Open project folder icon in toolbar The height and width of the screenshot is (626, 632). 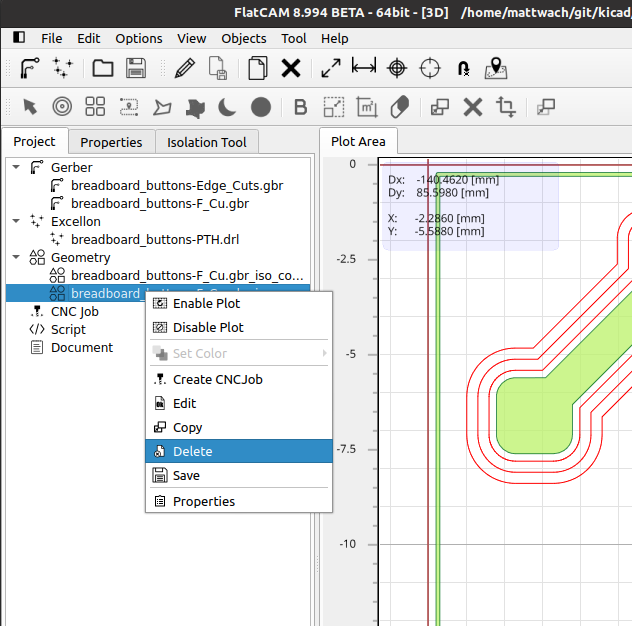click(103, 68)
